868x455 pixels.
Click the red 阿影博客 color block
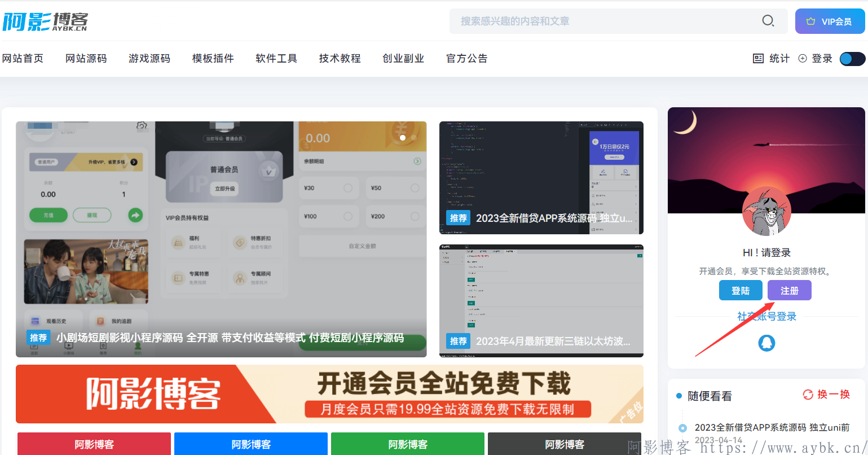94,444
